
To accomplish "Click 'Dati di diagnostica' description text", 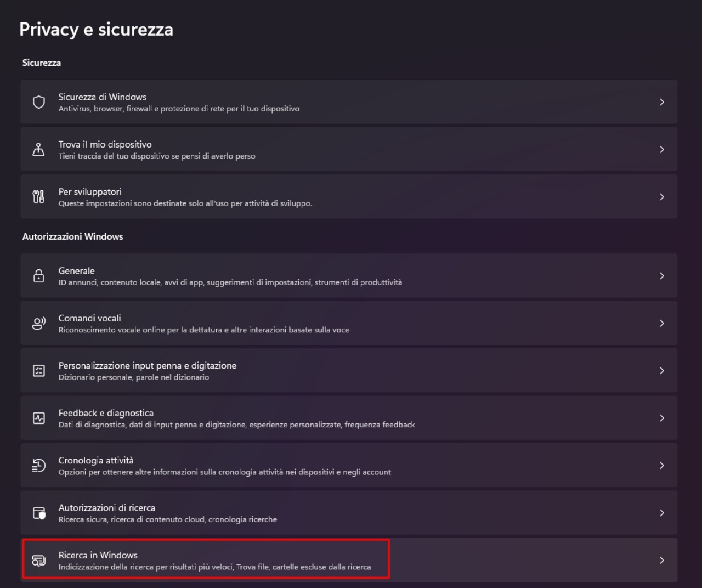I will (237, 425).
